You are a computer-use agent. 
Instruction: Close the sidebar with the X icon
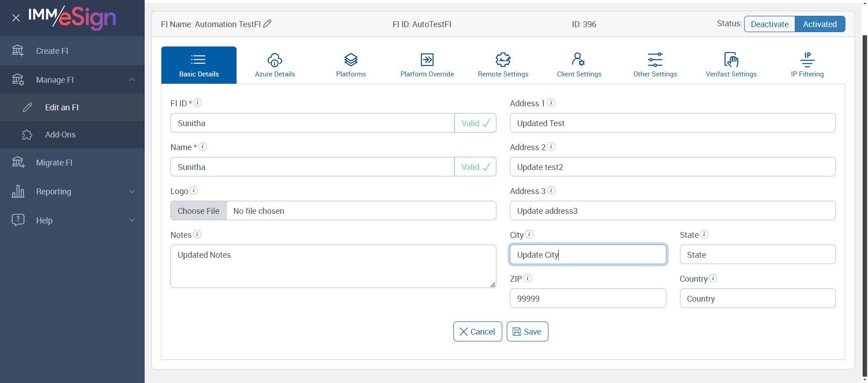[16, 18]
